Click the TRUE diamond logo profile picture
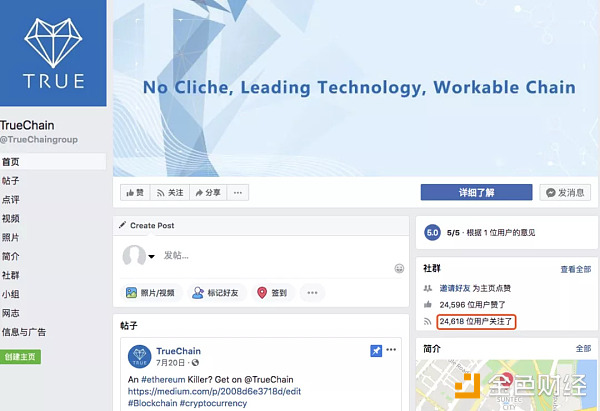 click(x=53, y=53)
